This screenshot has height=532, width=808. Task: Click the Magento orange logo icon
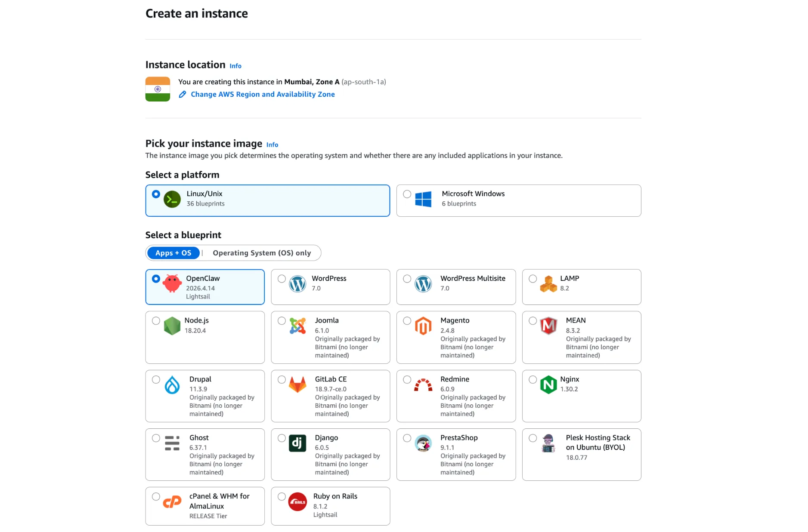point(423,326)
